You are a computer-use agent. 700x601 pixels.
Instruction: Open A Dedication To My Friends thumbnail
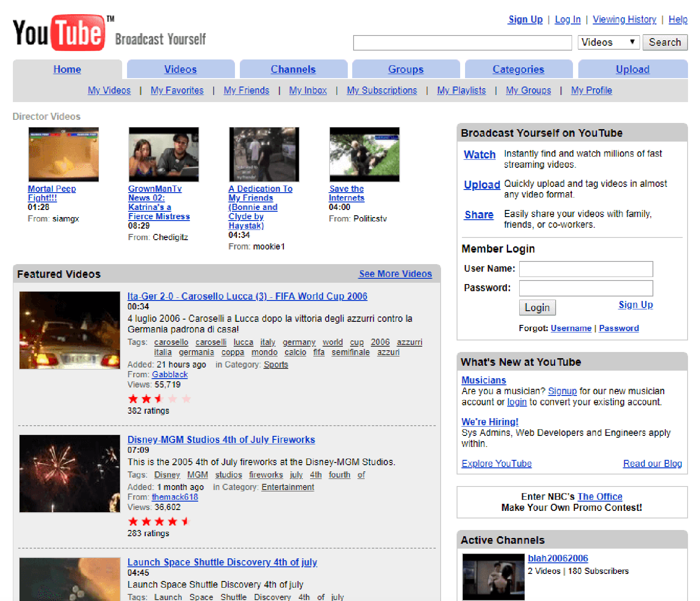tap(264, 154)
